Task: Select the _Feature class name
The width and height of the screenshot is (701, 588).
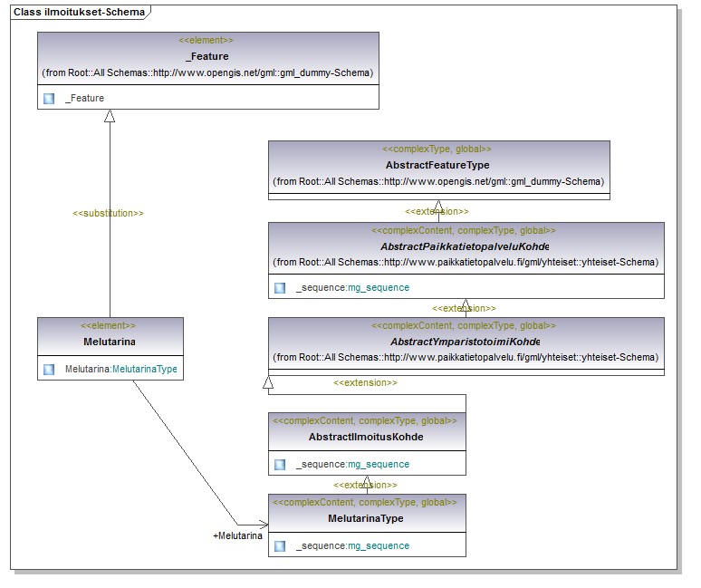Action: tap(207, 56)
